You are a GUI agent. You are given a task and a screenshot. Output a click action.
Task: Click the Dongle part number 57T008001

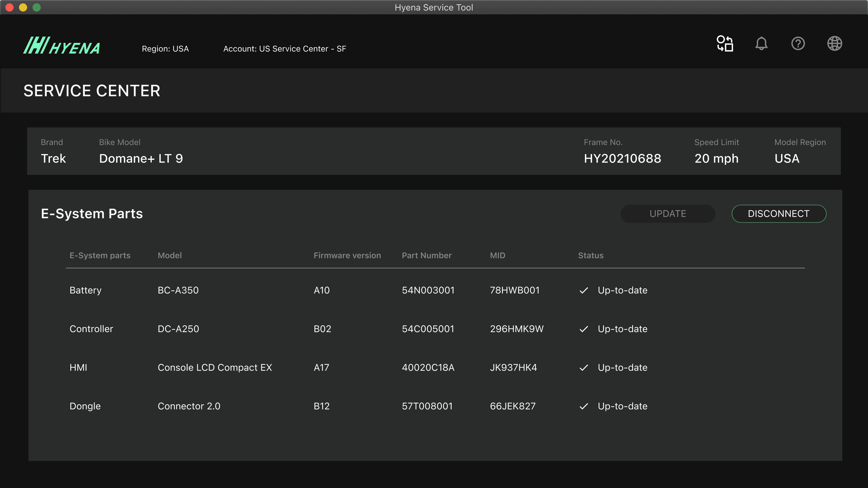427,406
